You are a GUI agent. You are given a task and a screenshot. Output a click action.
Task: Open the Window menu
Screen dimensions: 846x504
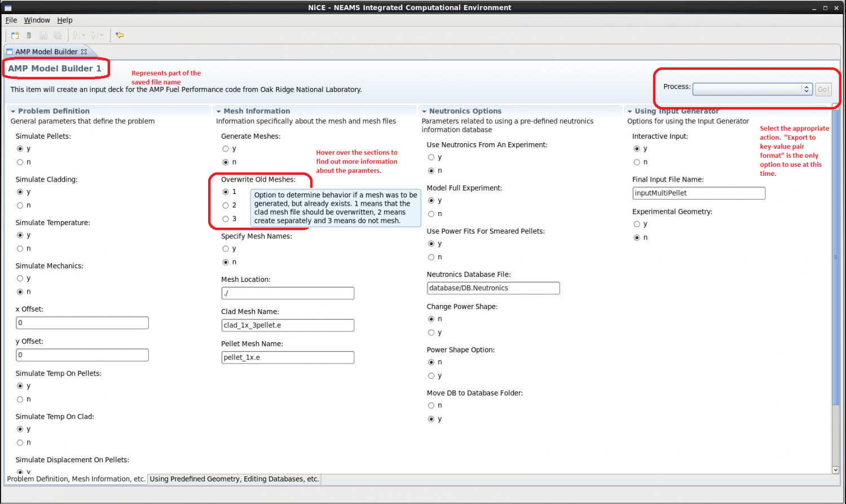click(37, 20)
